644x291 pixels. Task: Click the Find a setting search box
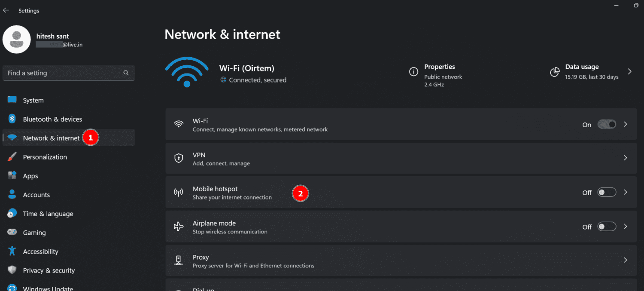(64, 73)
